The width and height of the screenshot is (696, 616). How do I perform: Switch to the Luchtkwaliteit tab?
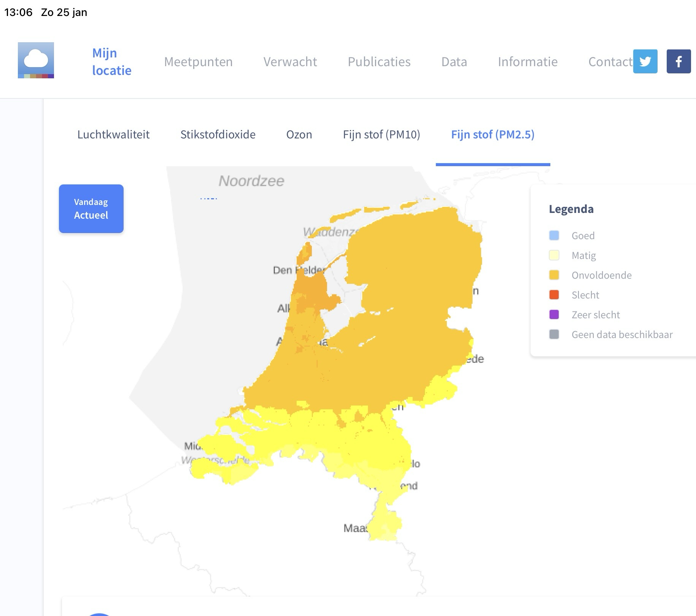(x=113, y=135)
